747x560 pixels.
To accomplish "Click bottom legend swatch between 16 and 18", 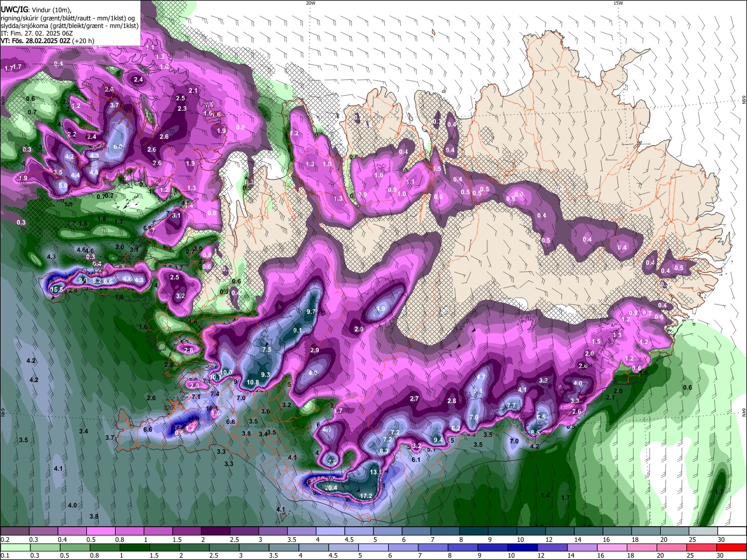I will 612,548.
